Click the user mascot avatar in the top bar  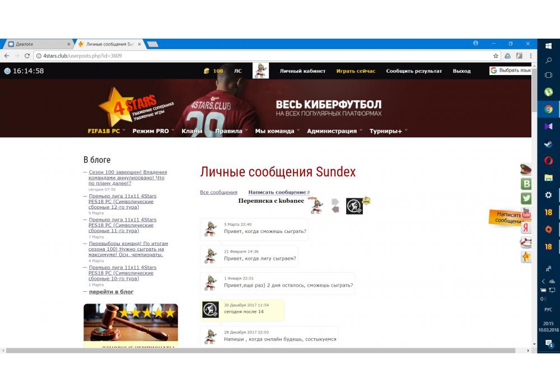(x=260, y=71)
